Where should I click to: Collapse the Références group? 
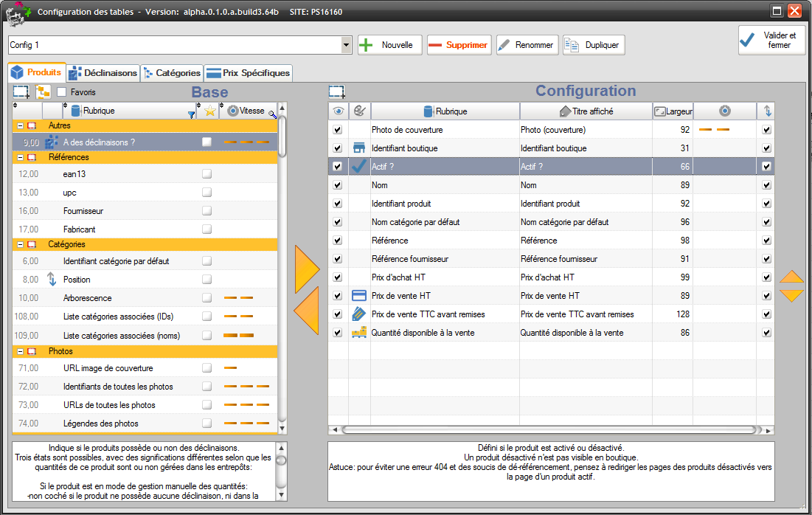pos(20,157)
